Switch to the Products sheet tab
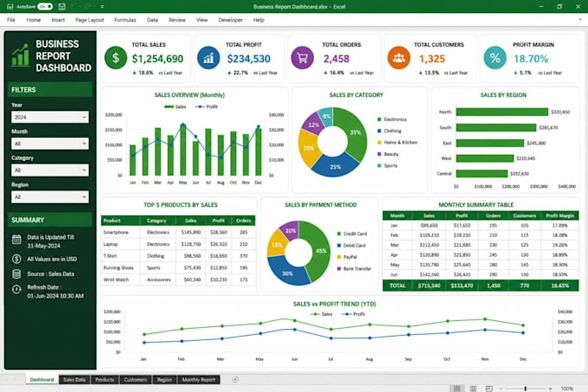The height and width of the screenshot is (392, 588). coord(105,380)
